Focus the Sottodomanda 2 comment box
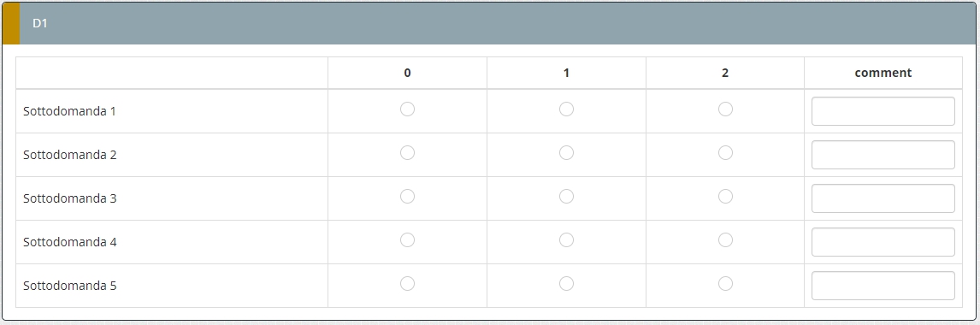Screen dimensions: 980x325 coord(883,155)
